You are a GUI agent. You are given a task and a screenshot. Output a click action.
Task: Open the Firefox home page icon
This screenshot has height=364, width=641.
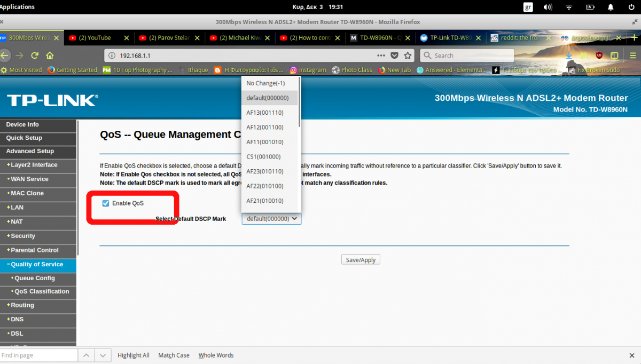click(50, 56)
